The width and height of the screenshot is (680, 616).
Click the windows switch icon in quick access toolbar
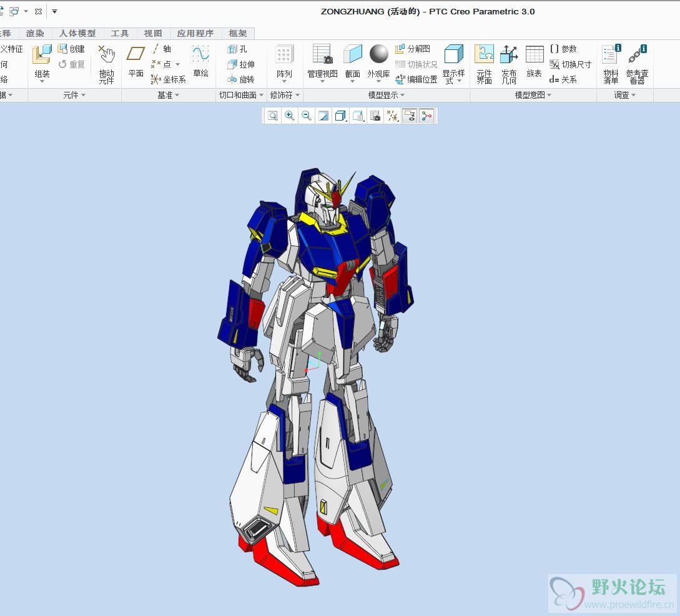[14, 11]
